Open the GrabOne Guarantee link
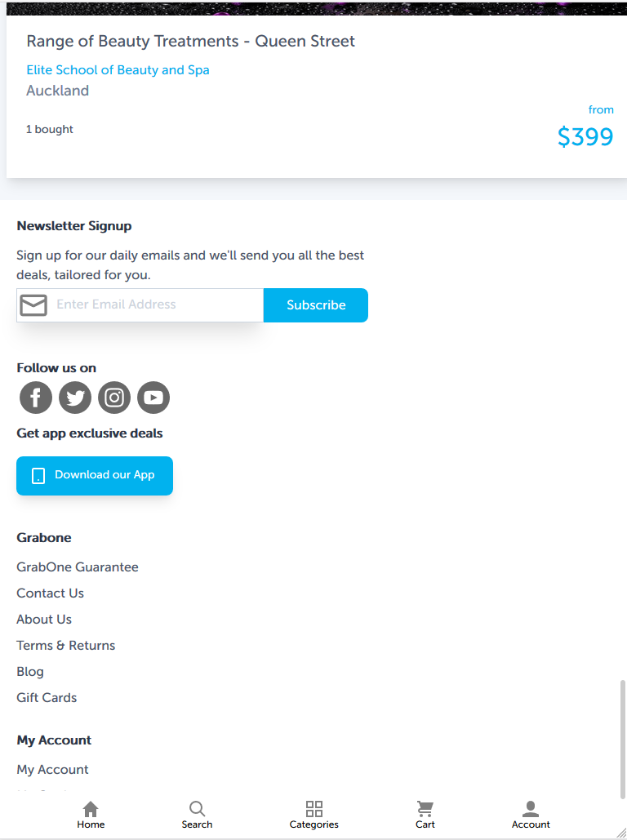The height and width of the screenshot is (840, 627). tap(78, 567)
